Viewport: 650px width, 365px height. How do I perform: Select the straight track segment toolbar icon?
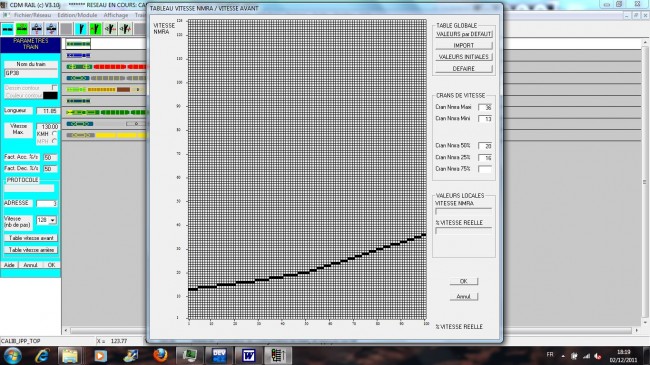click(7, 29)
